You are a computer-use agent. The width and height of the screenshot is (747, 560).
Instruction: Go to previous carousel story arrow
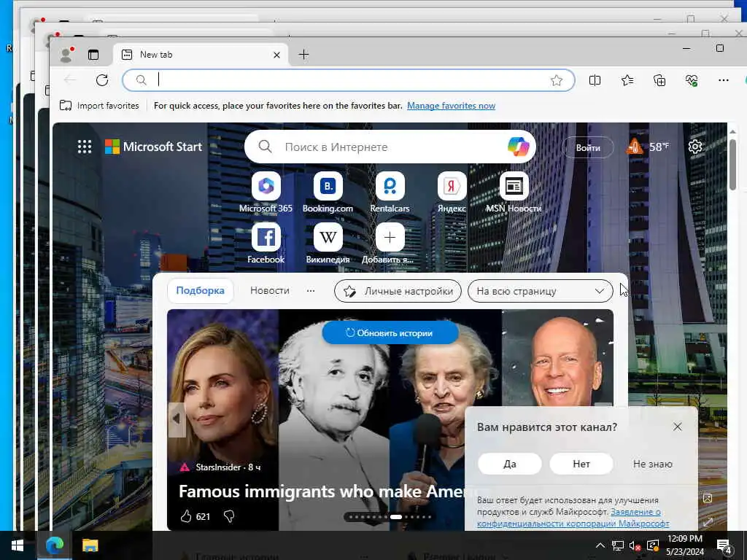coord(177,419)
